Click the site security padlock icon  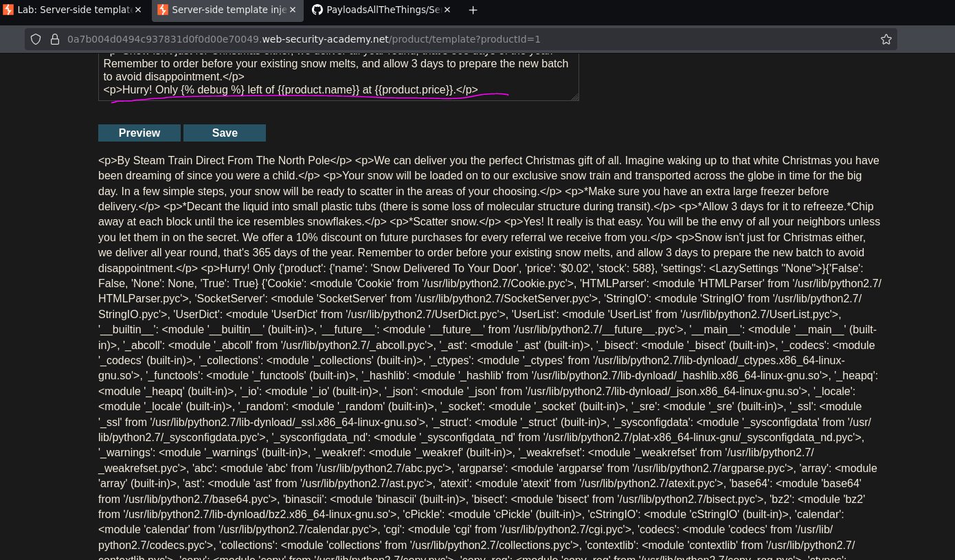[x=55, y=39]
